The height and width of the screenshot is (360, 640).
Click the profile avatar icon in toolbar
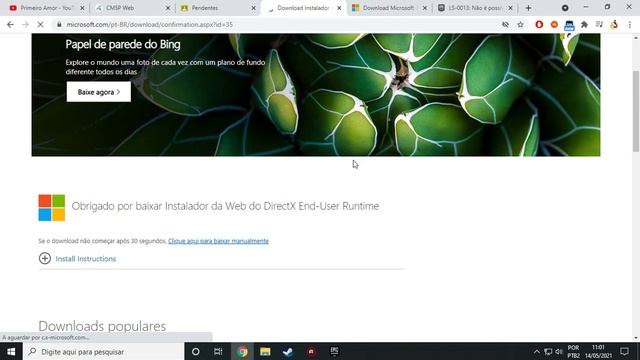point(614,24)
